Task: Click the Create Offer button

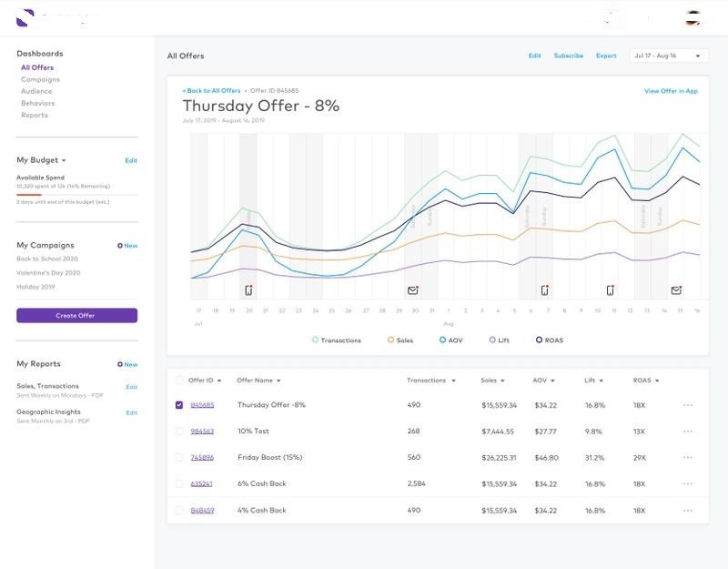Action: [77, 315]
